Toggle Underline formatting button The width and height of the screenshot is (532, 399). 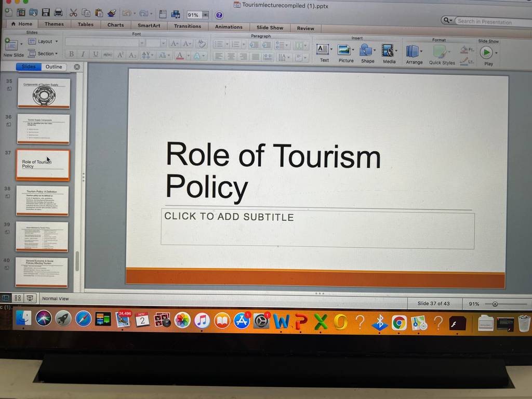pos(96,54)
